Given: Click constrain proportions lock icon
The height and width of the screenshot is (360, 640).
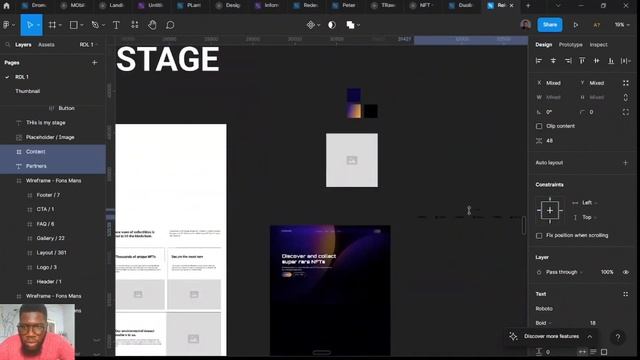Looking at the screenshot, I should 626,98.
